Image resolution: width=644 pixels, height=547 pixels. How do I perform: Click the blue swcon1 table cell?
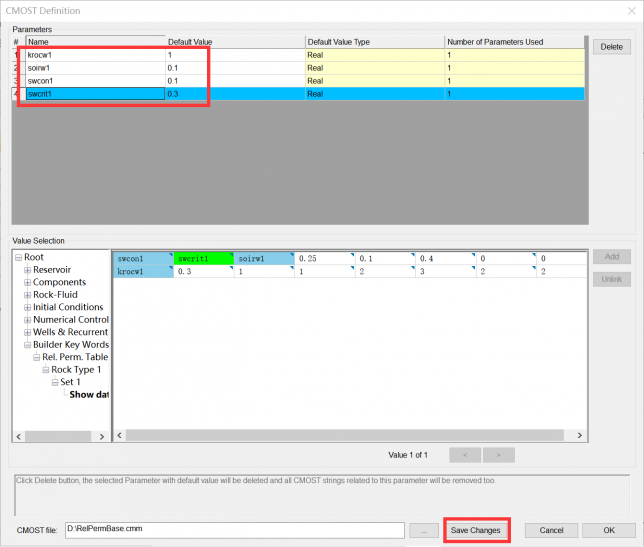point(142,259)
